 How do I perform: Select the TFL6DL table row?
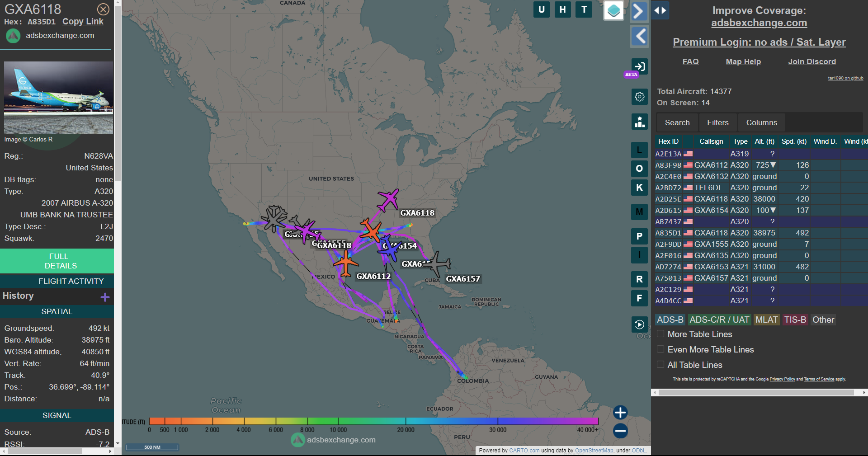click(x=761, y=188)
